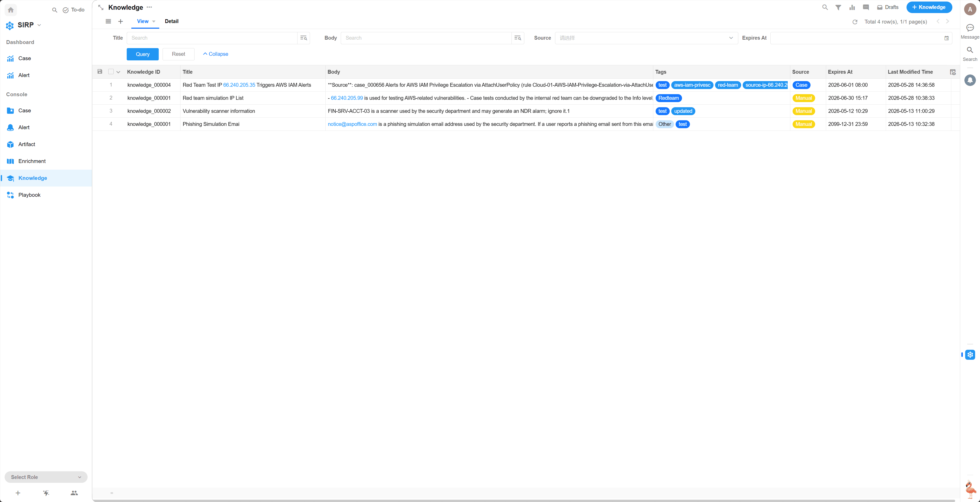Viewport: 980px width, 502px height.
Task: Click the list menu icon beside View tab
Action: pyautogui.click(x=109, y=21)
